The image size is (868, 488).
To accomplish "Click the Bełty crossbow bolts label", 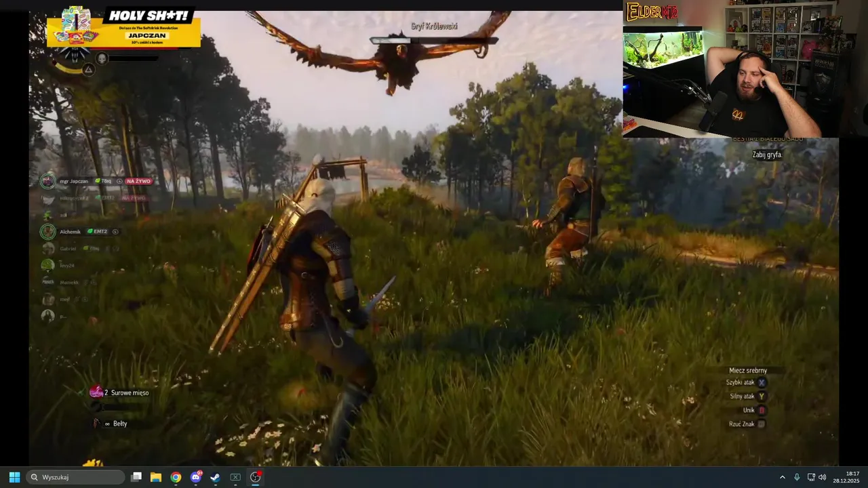I will [x=120, y=424].
